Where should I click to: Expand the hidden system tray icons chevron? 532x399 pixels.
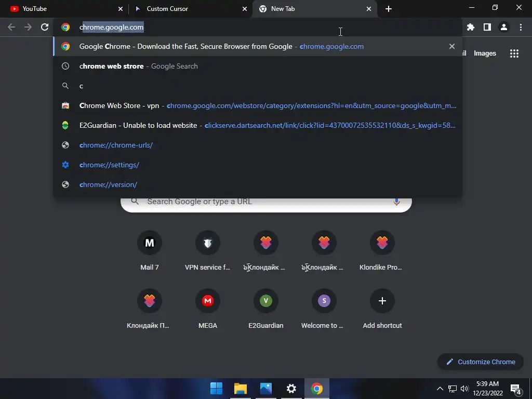(x=440, y=389)
